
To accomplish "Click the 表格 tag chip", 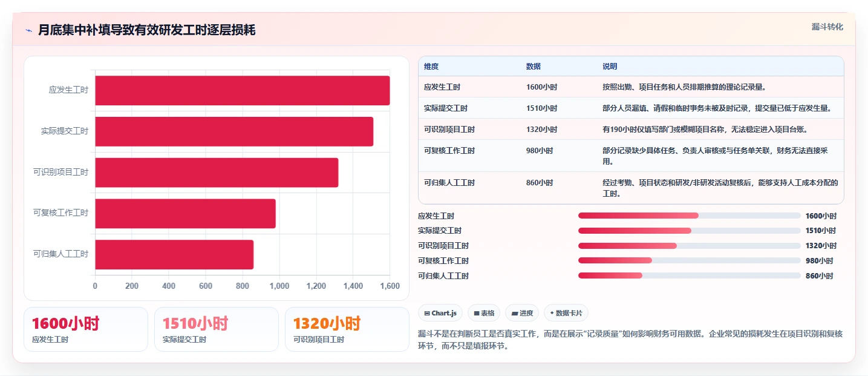I will pos(484,313).
